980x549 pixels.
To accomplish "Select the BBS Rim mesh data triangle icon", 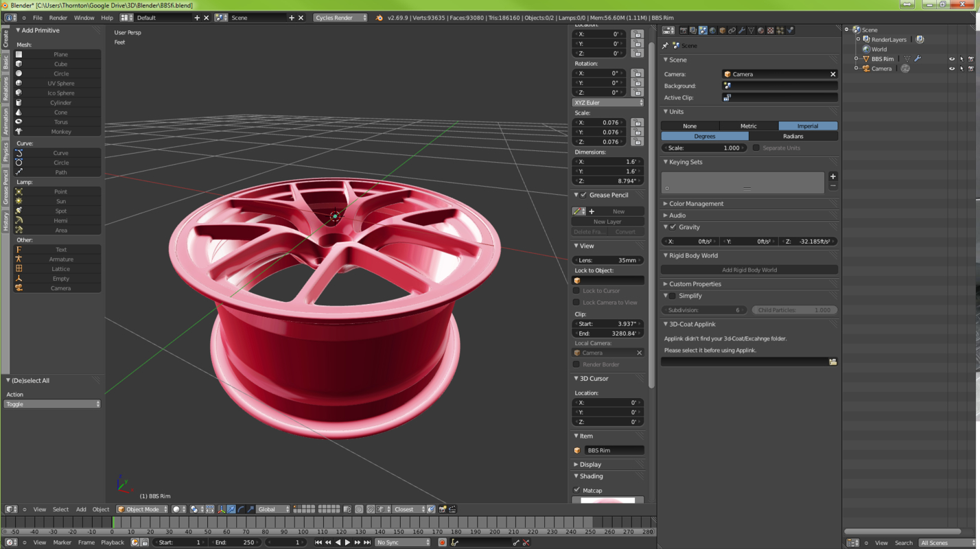I will point(907,59).
